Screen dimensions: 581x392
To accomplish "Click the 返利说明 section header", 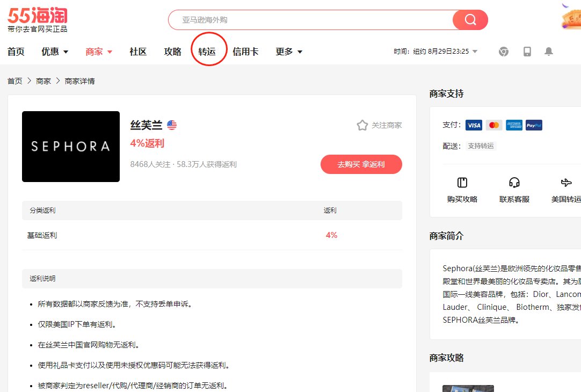I will [212, 279].
